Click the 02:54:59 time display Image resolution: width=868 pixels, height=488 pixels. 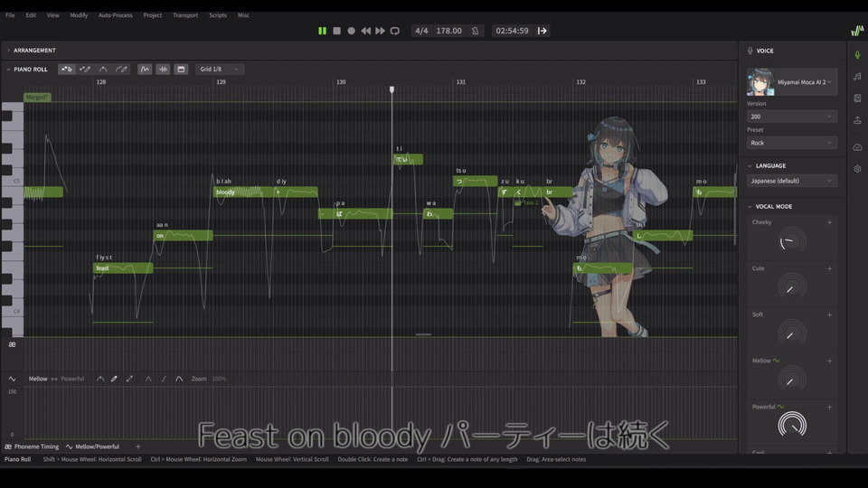[512, 31]
